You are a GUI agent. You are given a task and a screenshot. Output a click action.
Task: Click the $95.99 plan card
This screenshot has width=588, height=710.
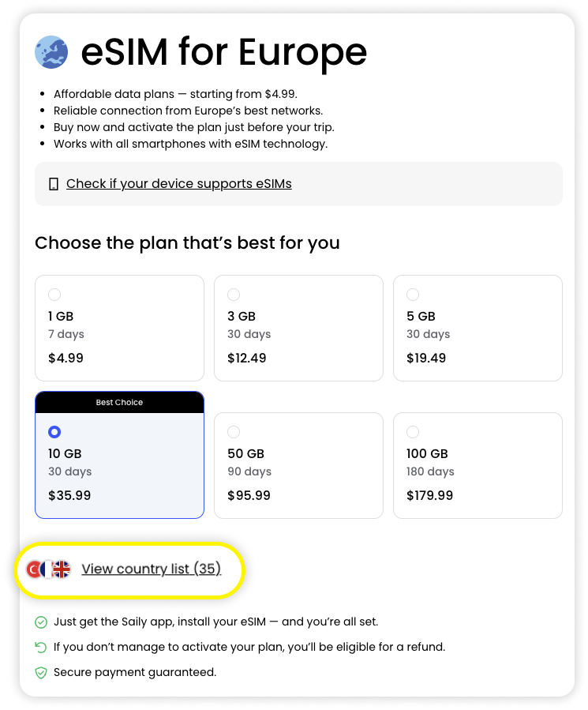point(298,466)
